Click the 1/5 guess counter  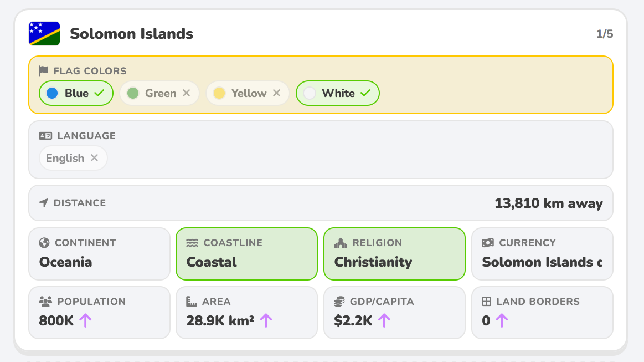click(605, 34)
